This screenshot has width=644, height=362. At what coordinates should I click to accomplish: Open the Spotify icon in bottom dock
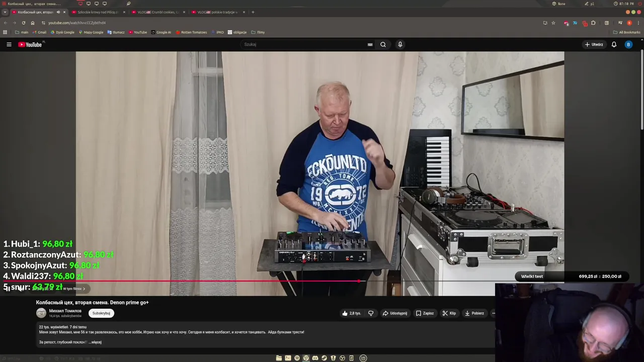297,358
